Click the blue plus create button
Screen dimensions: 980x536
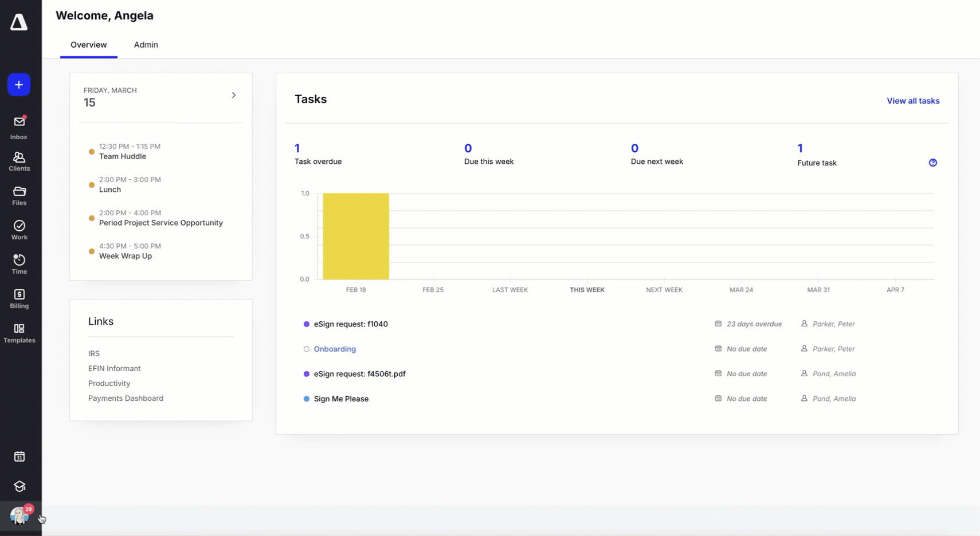point(19,85)
